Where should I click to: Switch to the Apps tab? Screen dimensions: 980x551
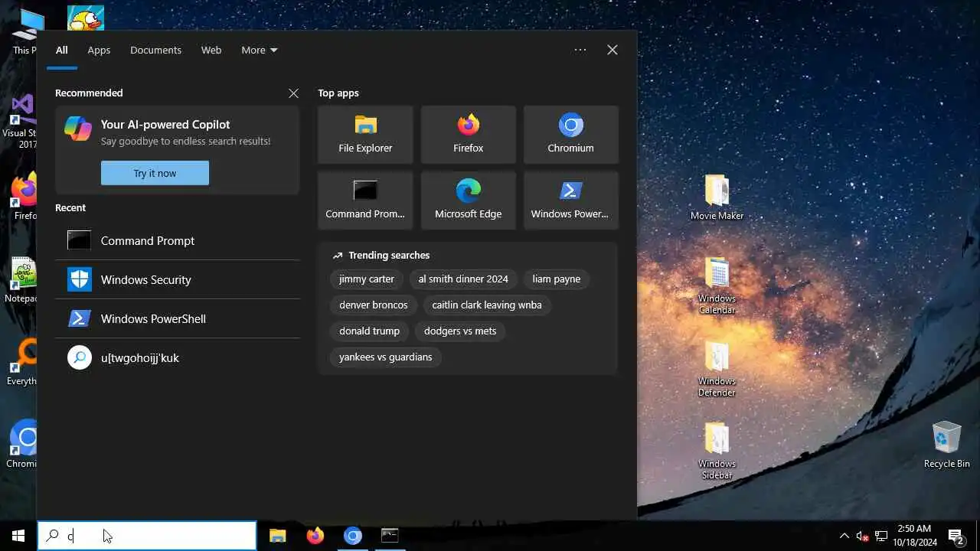click(99, 50)
